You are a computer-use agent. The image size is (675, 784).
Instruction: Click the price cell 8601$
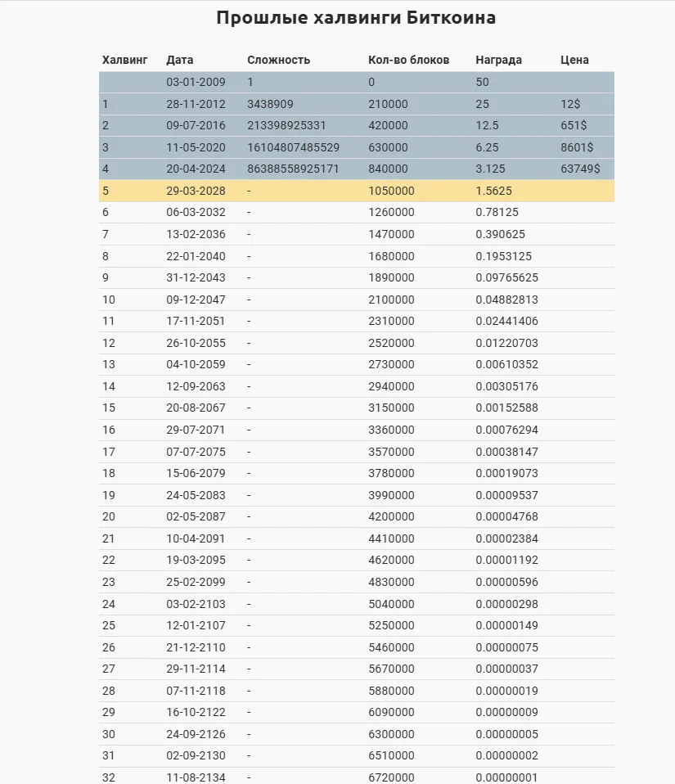(577, 147)
